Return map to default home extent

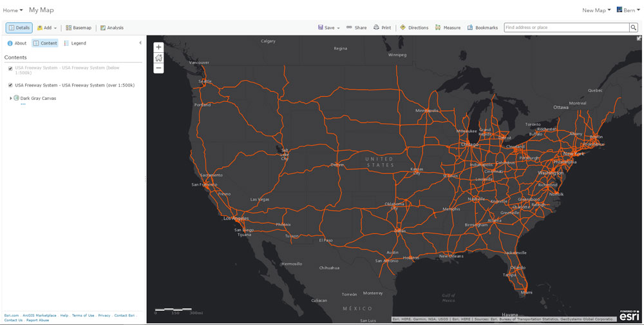158,58
